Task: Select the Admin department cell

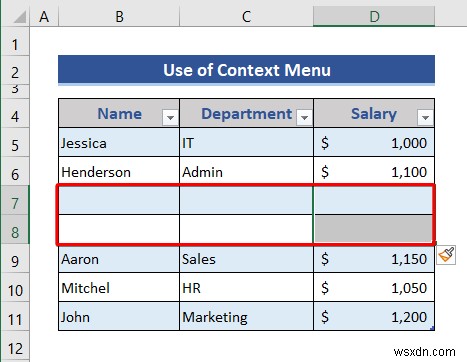Action: tap(246, 171)
